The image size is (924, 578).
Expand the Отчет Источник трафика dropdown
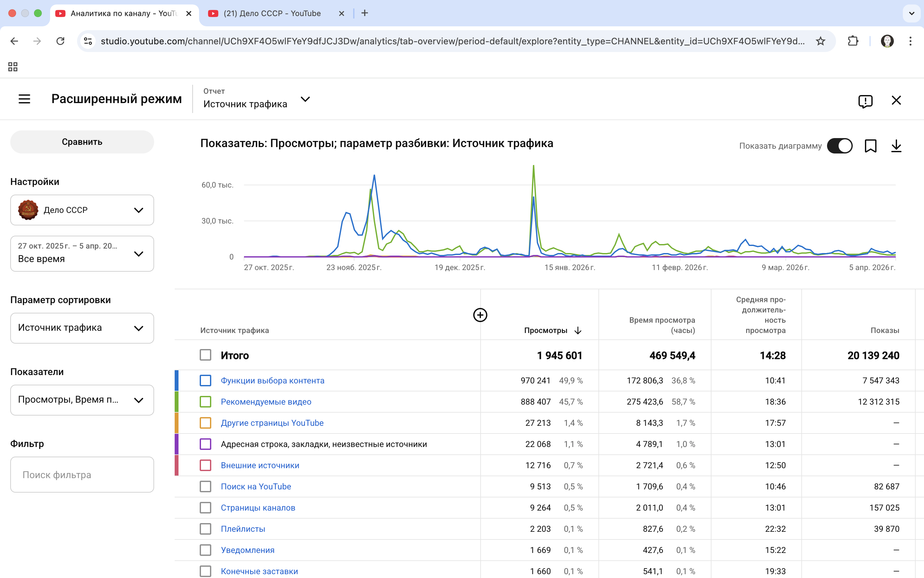tap(305, 100)
